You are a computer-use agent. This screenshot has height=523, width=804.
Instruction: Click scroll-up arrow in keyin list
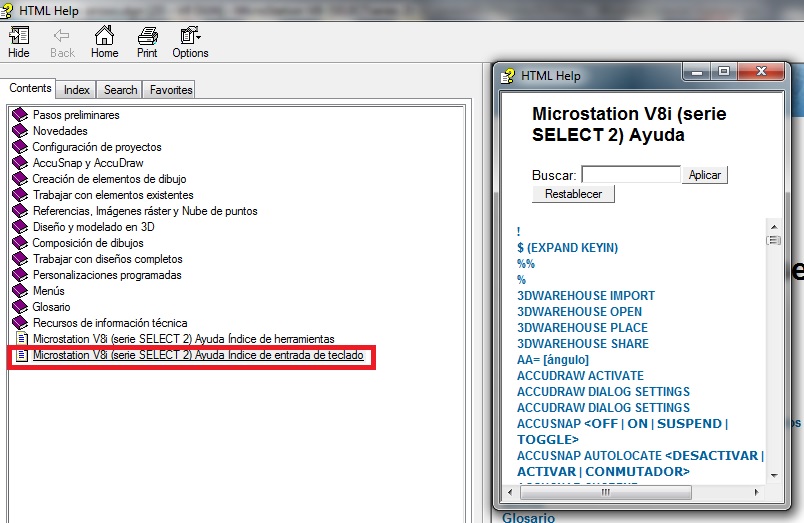point(774,227)
